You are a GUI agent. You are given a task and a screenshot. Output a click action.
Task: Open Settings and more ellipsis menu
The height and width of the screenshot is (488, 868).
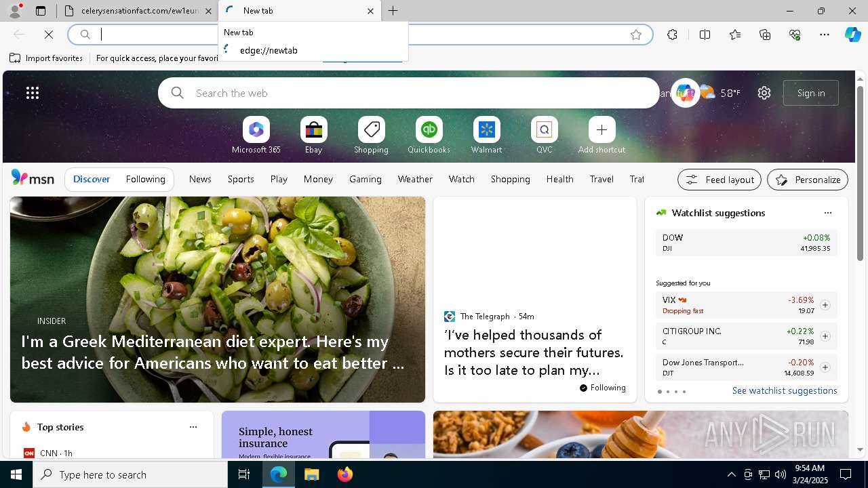pyautogui.click(x=825, y=35)
